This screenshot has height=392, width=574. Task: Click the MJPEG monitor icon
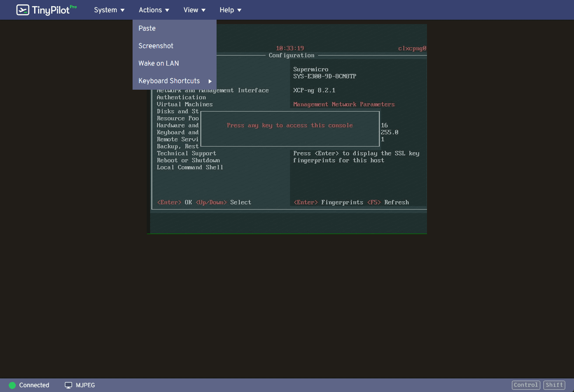[68, 385]
